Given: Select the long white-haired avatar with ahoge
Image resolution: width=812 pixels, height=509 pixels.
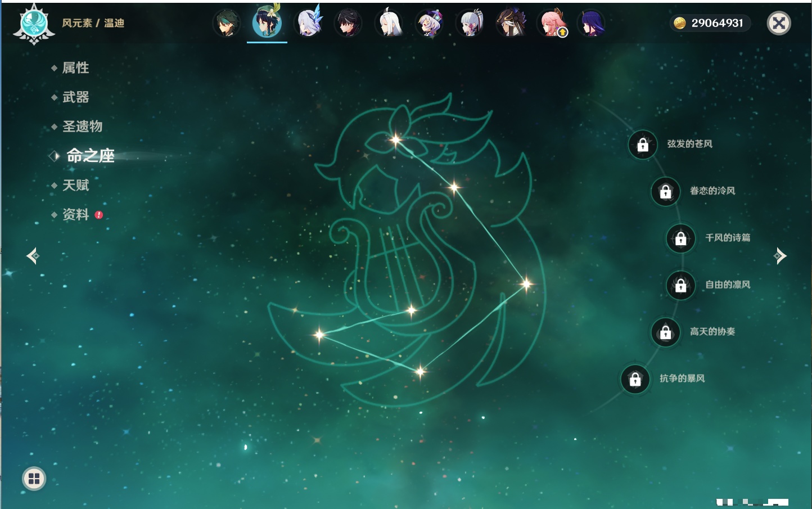Looking at the screenshot, I should pos(389,24).
